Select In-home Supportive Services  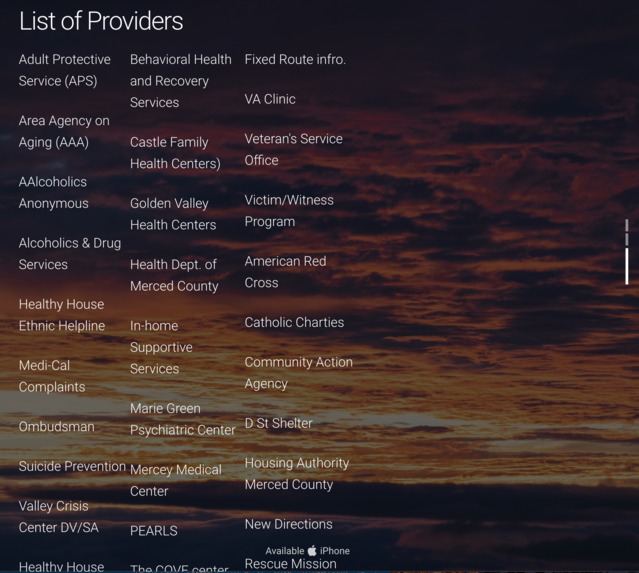(161, 347)
